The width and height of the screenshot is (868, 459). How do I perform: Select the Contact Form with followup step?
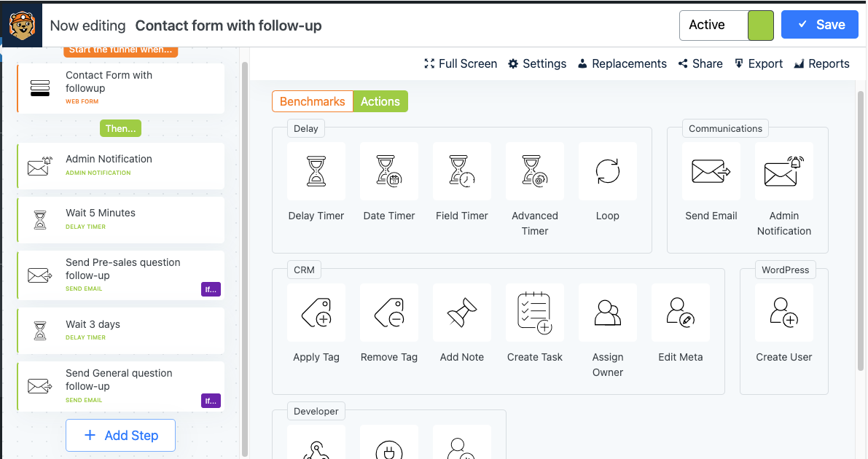click(121, 88)
